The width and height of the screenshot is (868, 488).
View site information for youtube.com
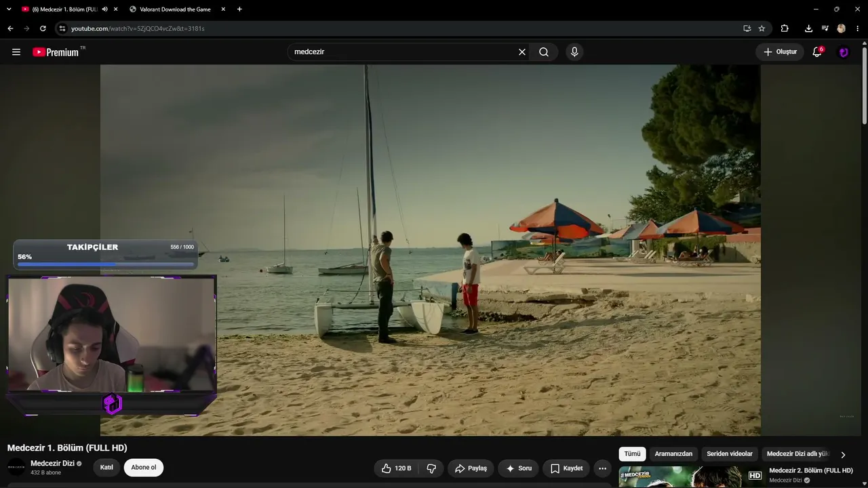point(62,28)
